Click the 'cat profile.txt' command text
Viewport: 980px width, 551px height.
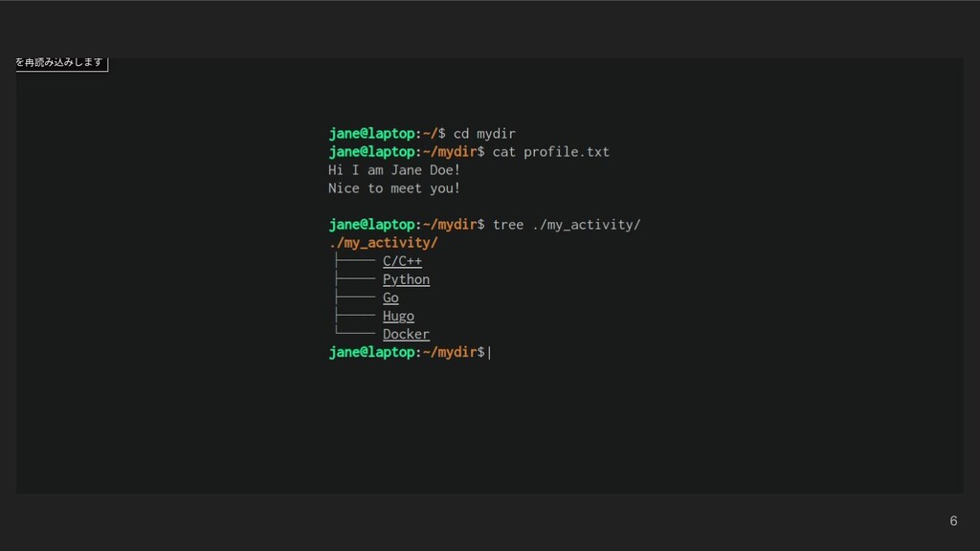click(x=550, y=152)
